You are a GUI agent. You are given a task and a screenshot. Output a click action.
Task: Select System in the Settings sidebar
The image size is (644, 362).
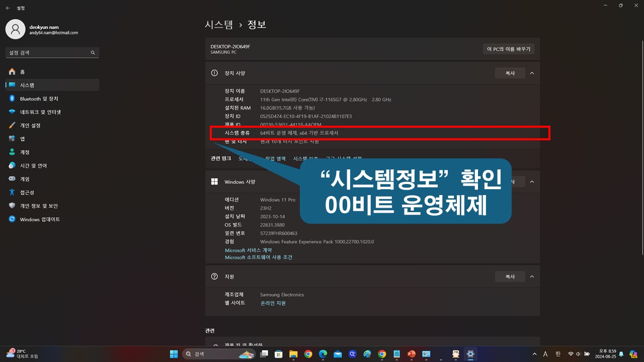click(52, 85)
